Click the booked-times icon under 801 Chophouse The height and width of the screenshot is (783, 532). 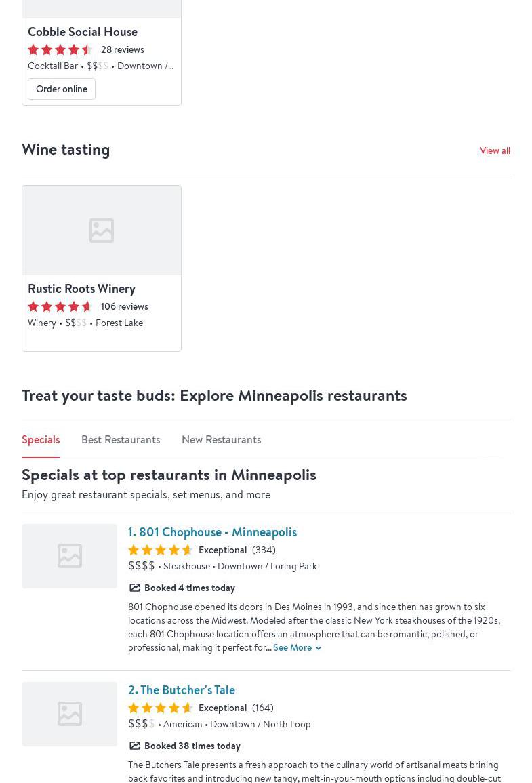tap(135, 588)
